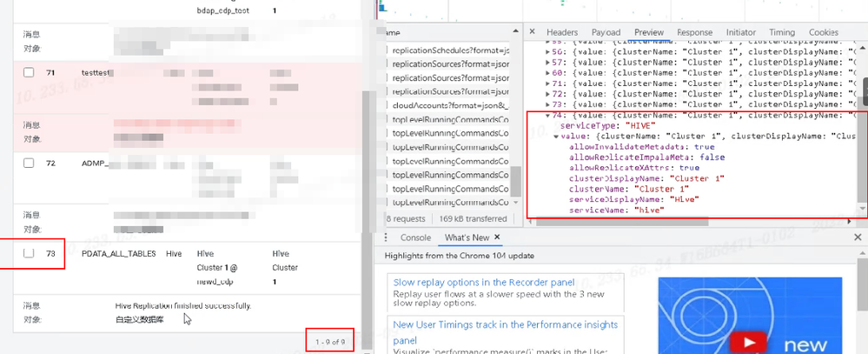868x354 pixels.
Task: Tick the checkbox for schedule 71
Action: (x=29, y=72)
